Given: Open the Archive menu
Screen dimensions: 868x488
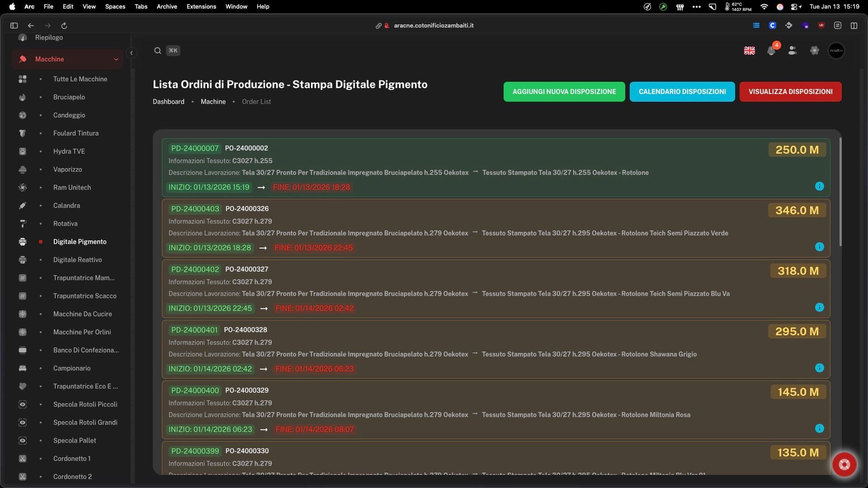Looking at the screenshot, I should pyautogui.click(x=166, y=6).
